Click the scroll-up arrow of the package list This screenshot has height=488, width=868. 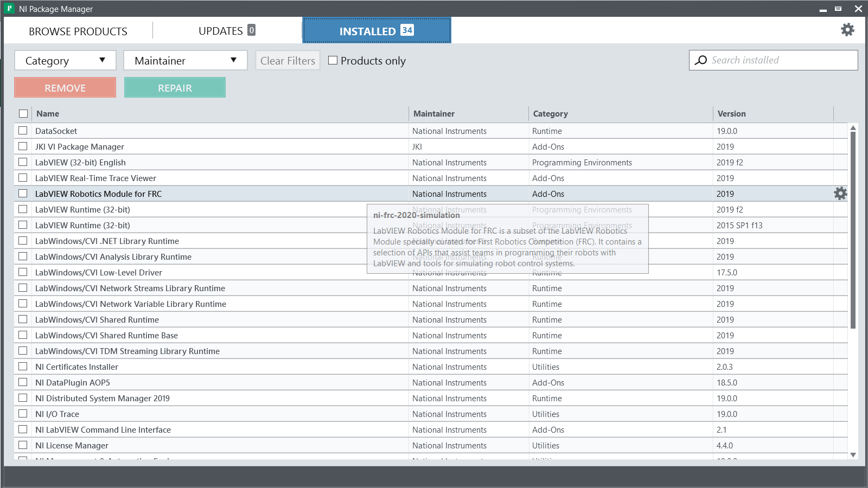pyautogui.click(x=853, y=128)
